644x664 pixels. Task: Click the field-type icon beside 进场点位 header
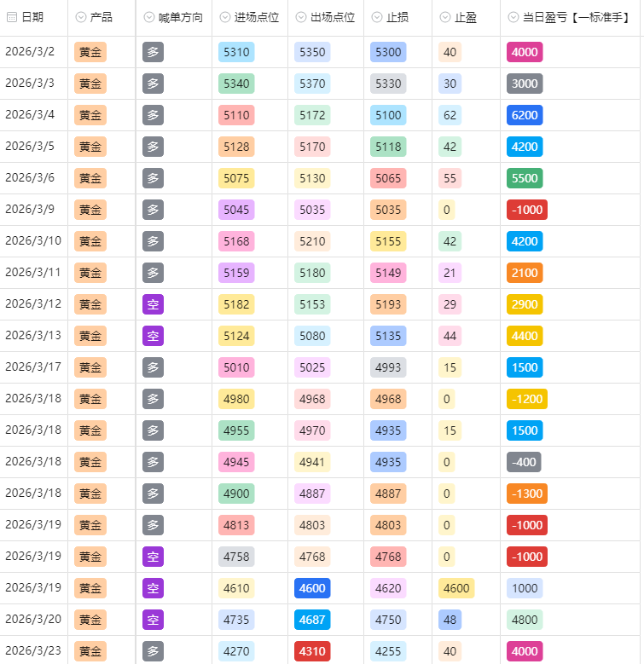(x=225, y=17)
